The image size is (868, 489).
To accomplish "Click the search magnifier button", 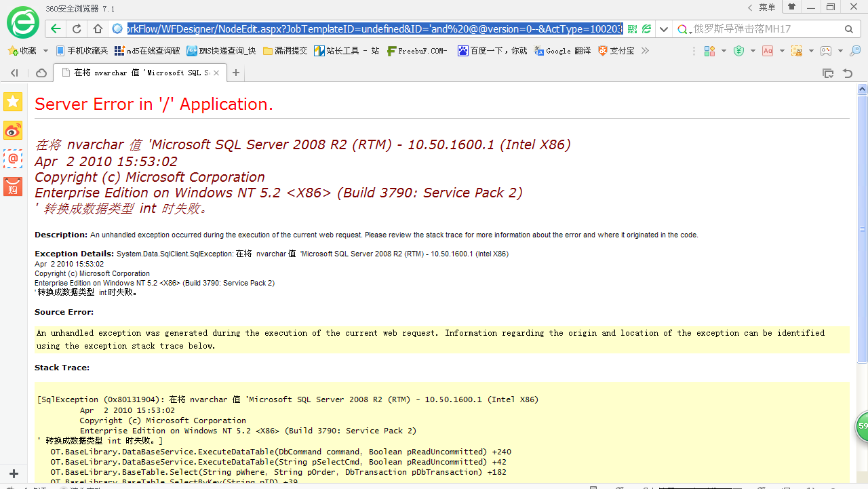I will click(x=849, y=29).
